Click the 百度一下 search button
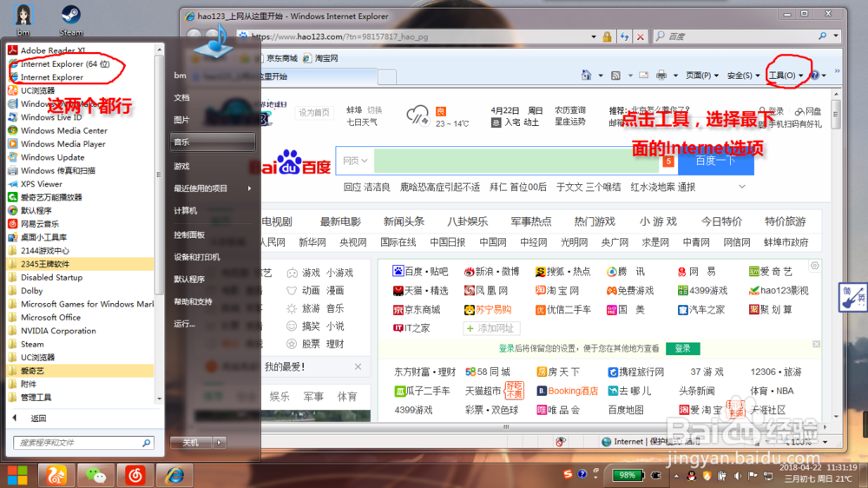This screenshot has height=488, width=868. coord(716,161)
